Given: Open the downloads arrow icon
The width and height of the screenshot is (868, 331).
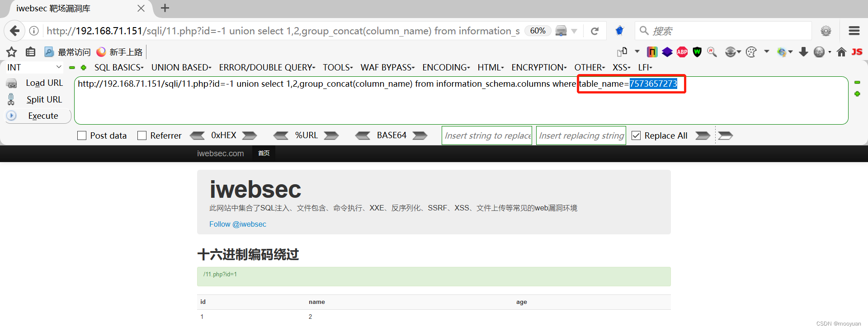Looking at the screenshot, I should (x=803, y=52).
